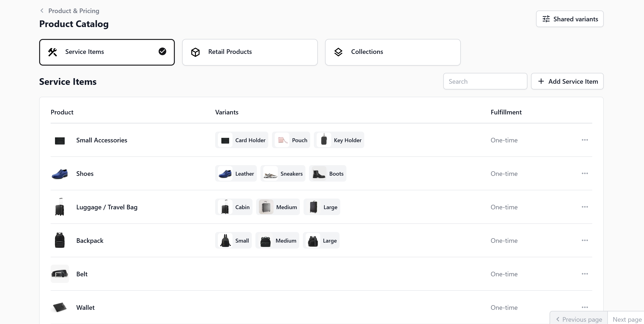Image resolution: width=644 pixels, height=324 pixels.
Task: Open the more options menu for Small Accessories
Action: 584,140
